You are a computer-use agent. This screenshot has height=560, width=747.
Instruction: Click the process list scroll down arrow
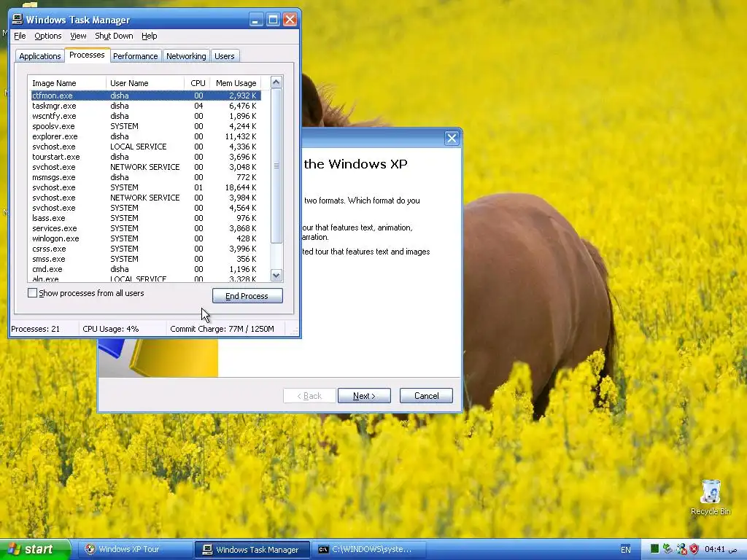pos(276,275)
